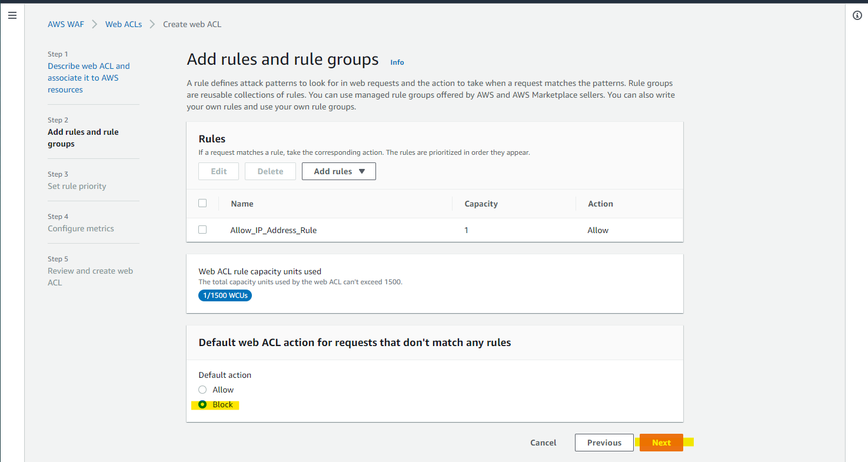Sort rules by Name column header

[242, 204]
